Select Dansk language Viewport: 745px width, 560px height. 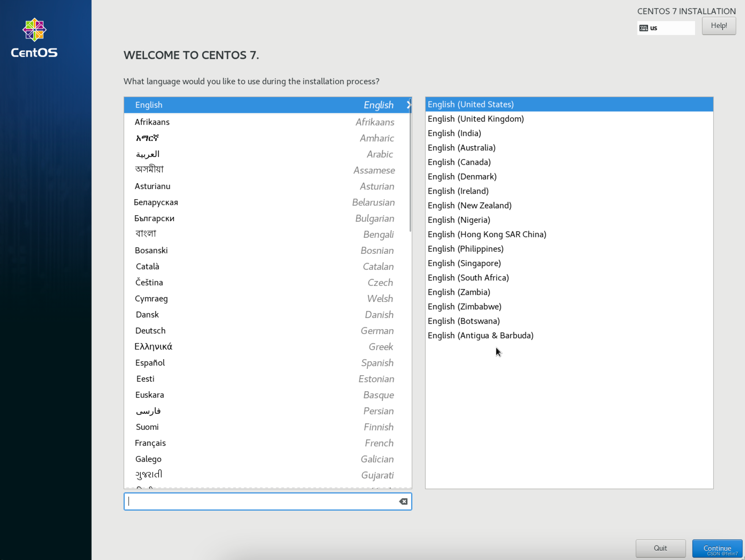pyautogui.click(x=268, y=315)
